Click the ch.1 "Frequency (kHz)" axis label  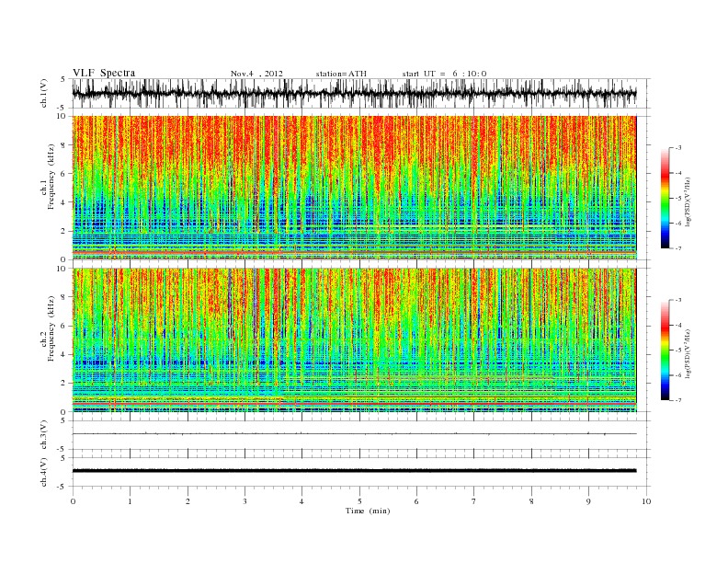coord(51,177)
